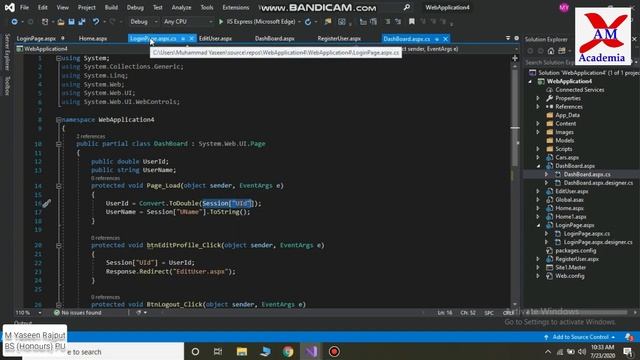The height and width of the screenshot is (360, 640).
Task: Open the notifications icon in the status bar
Action: [x=629, y=337]
